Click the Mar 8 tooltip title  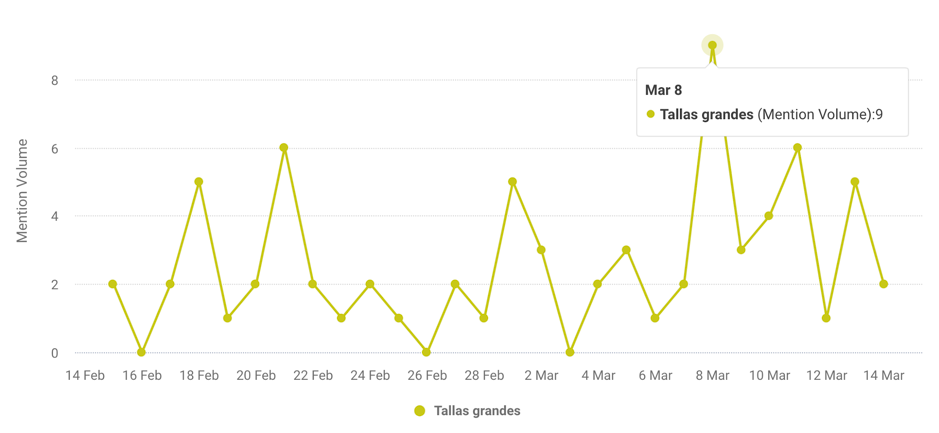click(x=664, y=90)
